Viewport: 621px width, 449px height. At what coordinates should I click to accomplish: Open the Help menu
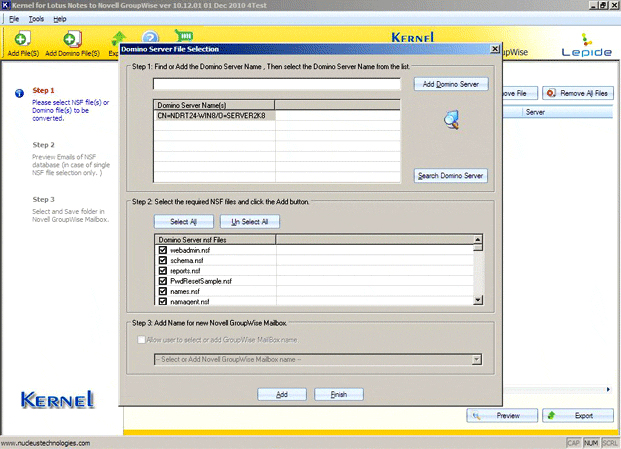(x=60, y=19)
